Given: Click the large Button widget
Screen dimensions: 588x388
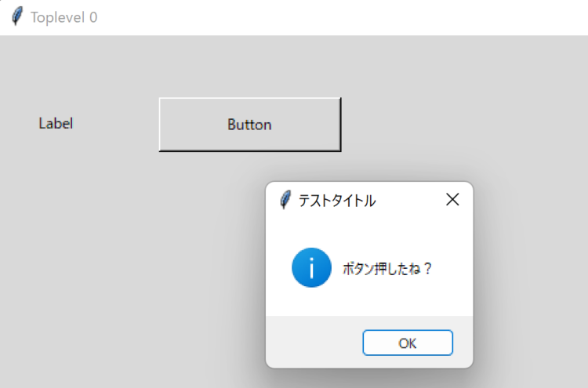Looking at the screenshot, I should tap(250, 125).
